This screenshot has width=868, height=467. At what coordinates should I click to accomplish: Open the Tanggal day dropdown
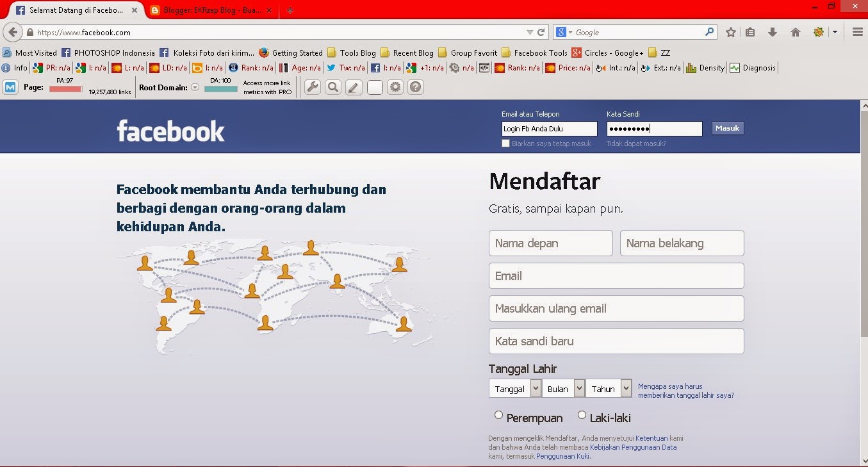[x=515, y=388]
